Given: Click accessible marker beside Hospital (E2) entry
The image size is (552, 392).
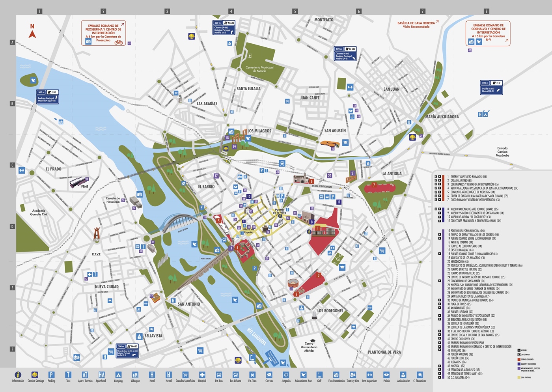Looking at the screenshot, I should tap(440, 366).
